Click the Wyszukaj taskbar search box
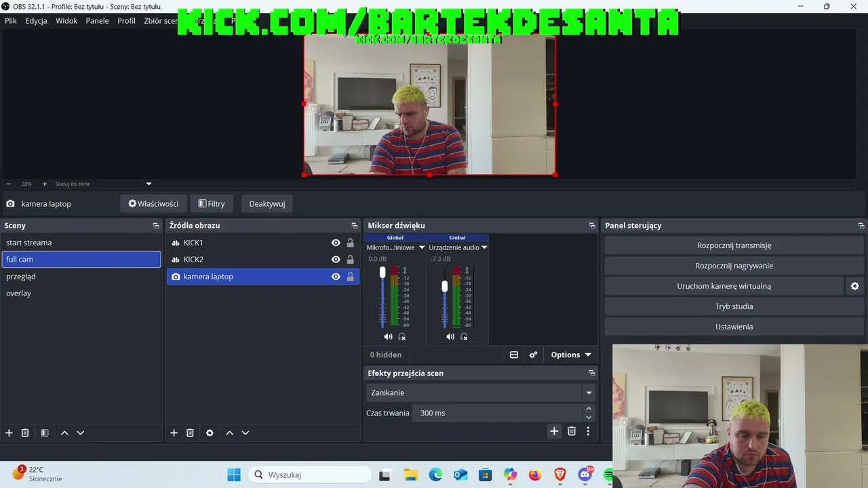This screenshot has width=868, height=488. click(310, 475)
